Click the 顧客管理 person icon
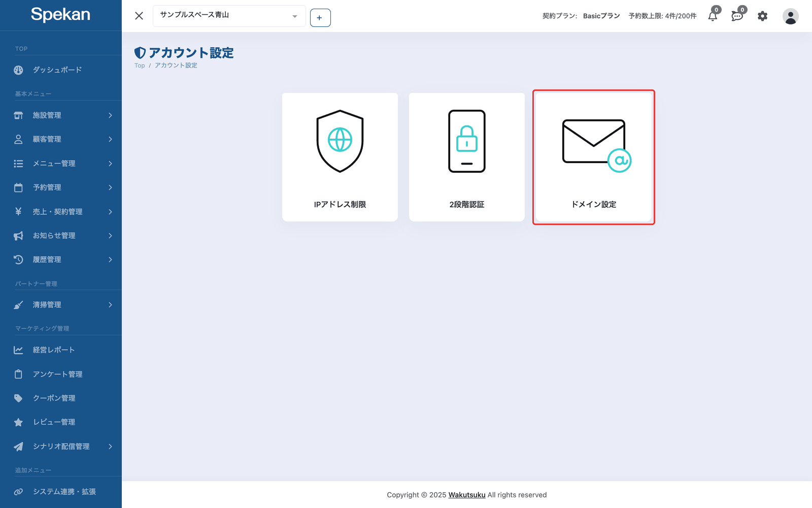This screenshot has width=812, height=508. pyautogui.click(x=18, y=139)
